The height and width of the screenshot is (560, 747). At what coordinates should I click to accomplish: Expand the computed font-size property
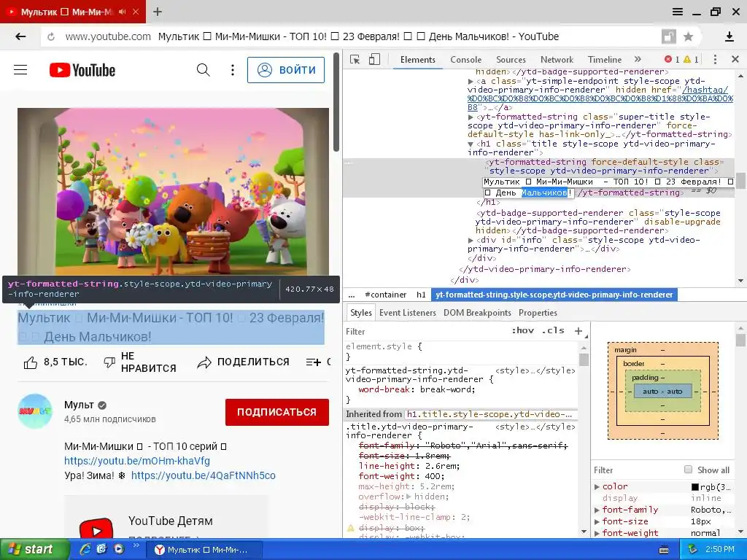pyautogui.click(x=597, y=521)
